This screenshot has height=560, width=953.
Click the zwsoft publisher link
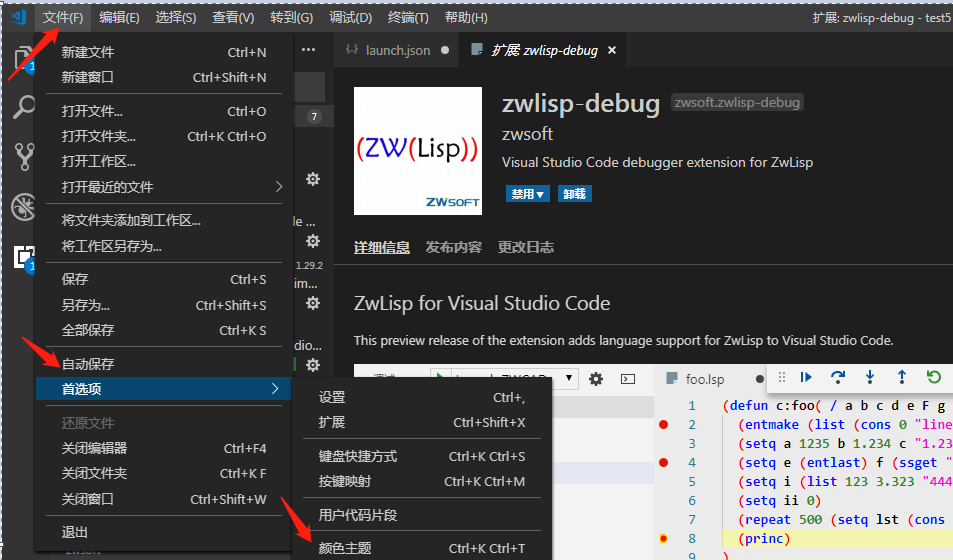click(527, 134)
